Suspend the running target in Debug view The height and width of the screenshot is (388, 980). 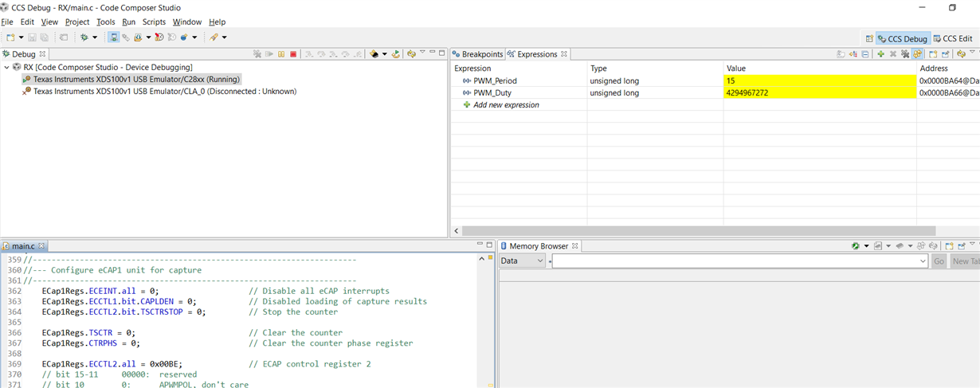(281, 54)
